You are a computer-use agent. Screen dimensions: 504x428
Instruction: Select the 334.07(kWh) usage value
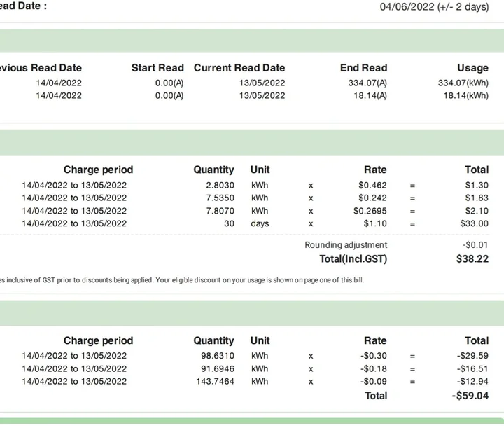tap(463, 83)
